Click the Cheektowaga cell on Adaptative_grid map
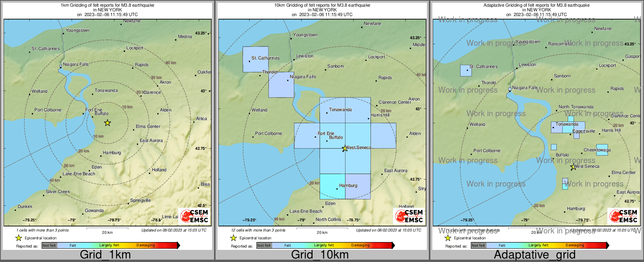 point(602,150)
